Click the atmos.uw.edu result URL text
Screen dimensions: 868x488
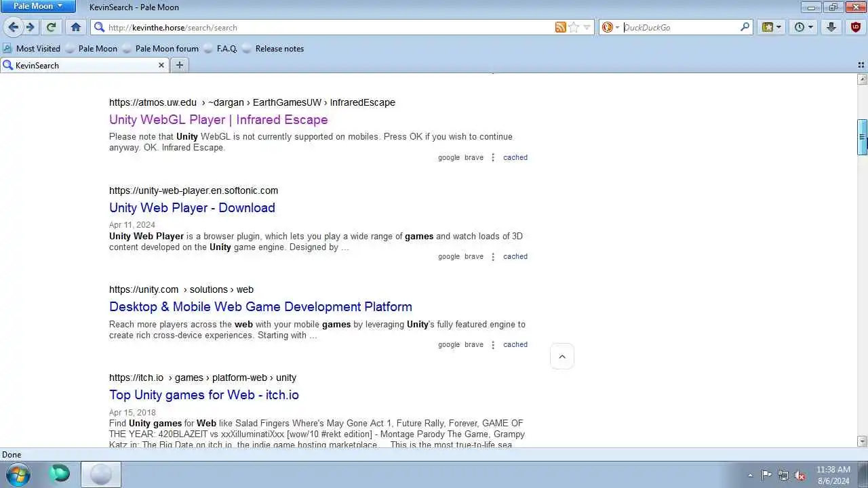click(252, 102)
